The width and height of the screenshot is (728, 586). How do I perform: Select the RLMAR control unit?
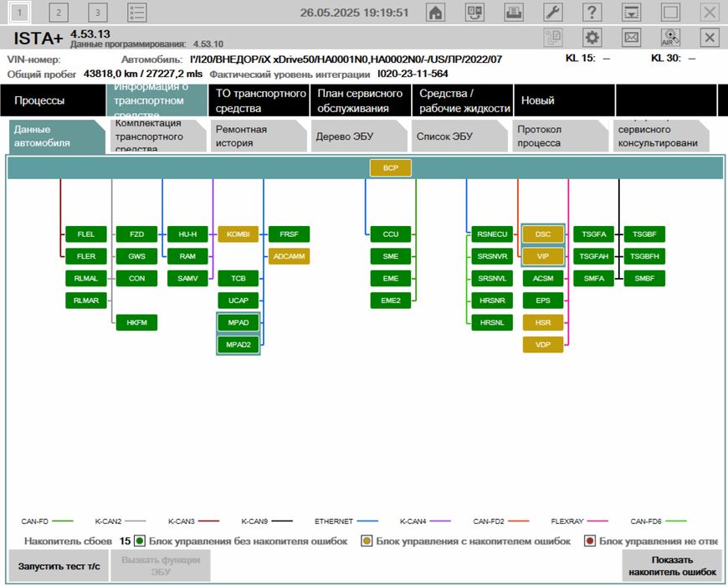coord(86,300)
